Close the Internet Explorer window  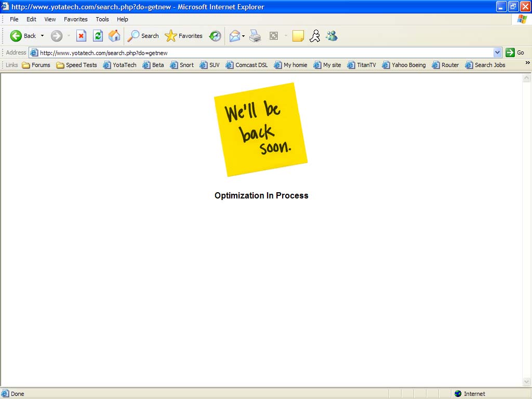[525, 6]
